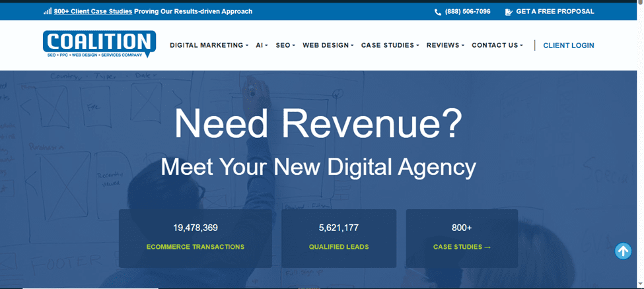Click the bar chart icon in top bar
Viewport: 644px width, 289px height.
[x=48, y=11]
